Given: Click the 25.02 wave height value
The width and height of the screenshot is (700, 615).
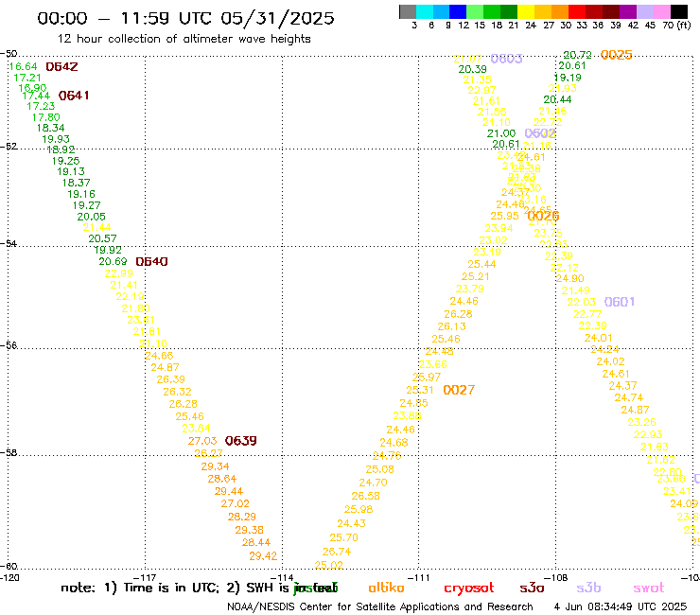Looking at the screenshot, I should (328, 565).
